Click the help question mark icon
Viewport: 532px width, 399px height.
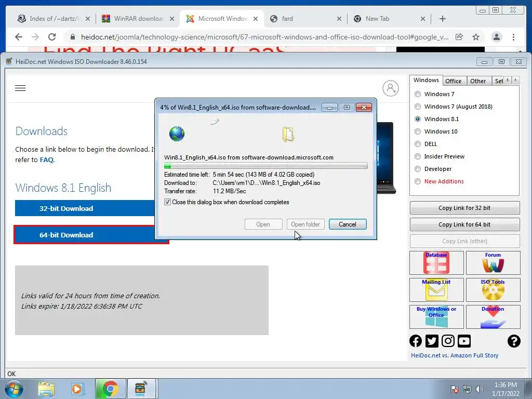pyautogui.click(x=514, y=341)
